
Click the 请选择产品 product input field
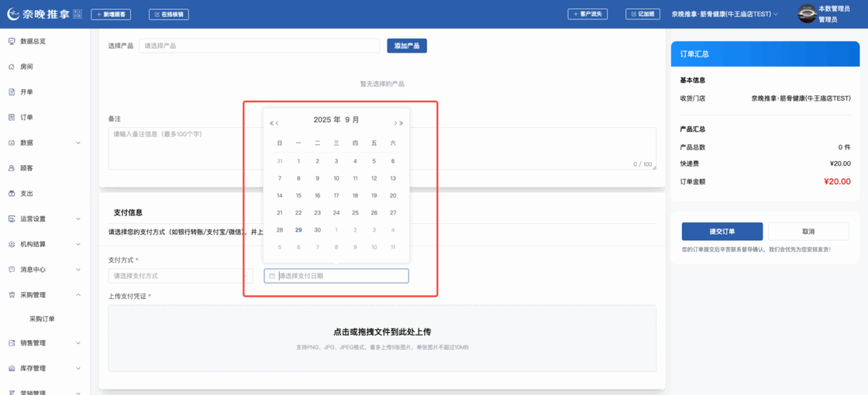tap(259, 46)
